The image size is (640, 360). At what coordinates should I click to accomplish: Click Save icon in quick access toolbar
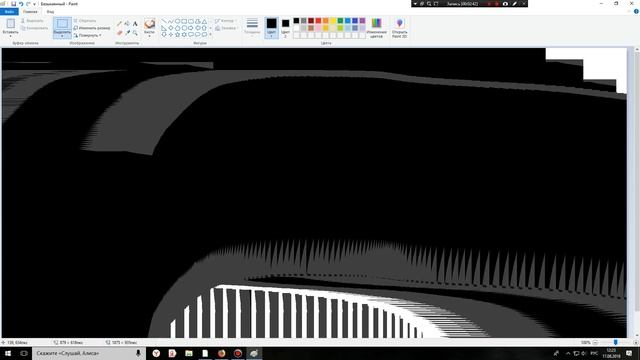click(x=13, y=4)
